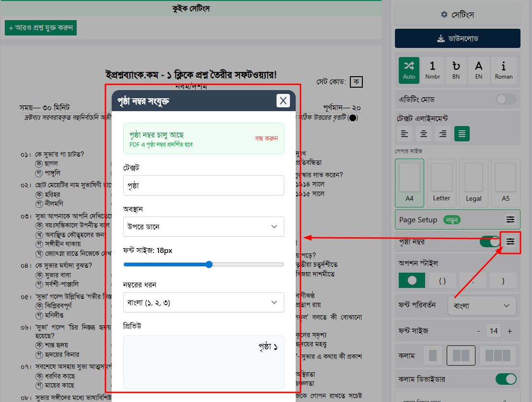Click question 'কে সুভার মর্যাদা বুঝত?'
Viewport: 532px width, 402px height.
(x=63, y=265)
